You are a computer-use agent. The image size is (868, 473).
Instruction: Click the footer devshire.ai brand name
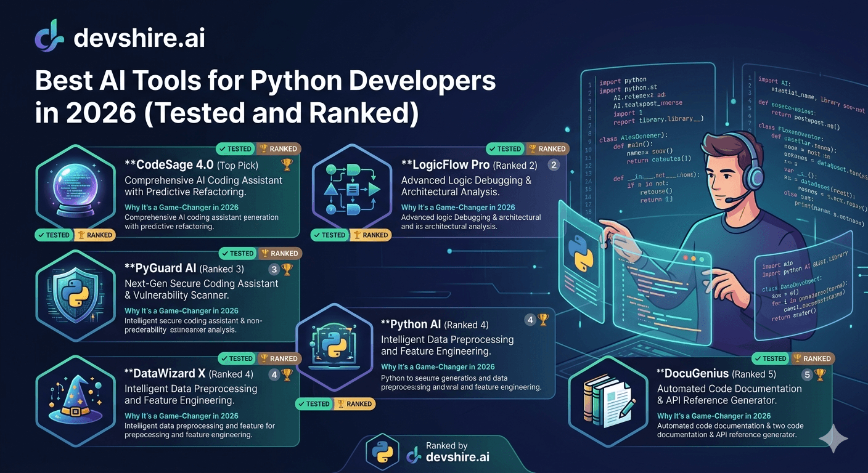[x=457, y=458]
